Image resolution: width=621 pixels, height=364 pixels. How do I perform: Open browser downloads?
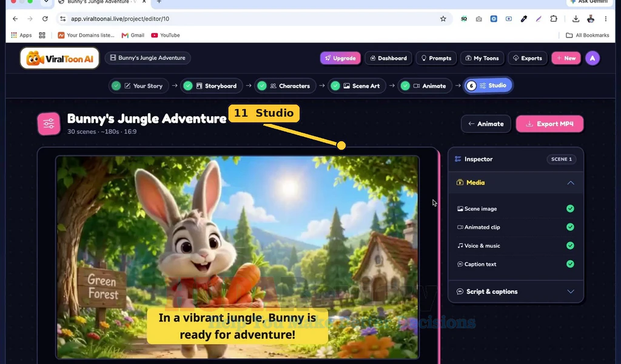(576, 19)
